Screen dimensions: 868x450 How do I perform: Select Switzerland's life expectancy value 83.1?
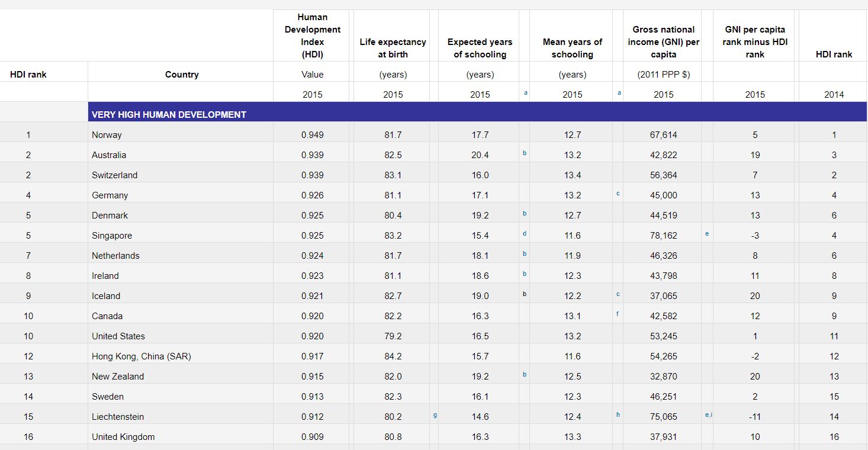pyautogui.click(x=393, y=175)
